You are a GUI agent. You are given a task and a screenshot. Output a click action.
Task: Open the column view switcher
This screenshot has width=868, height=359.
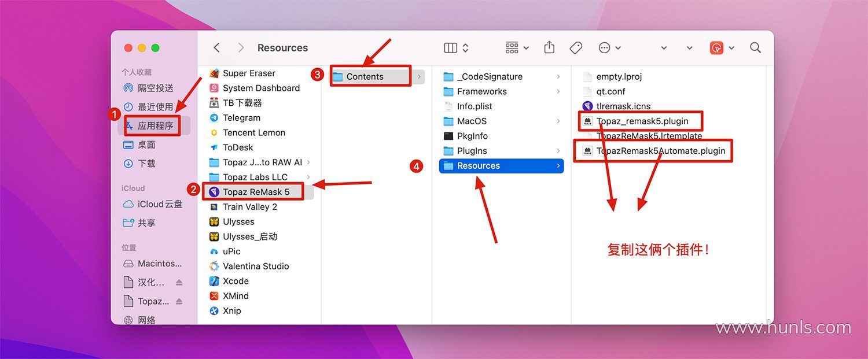(x=456, y=48)
